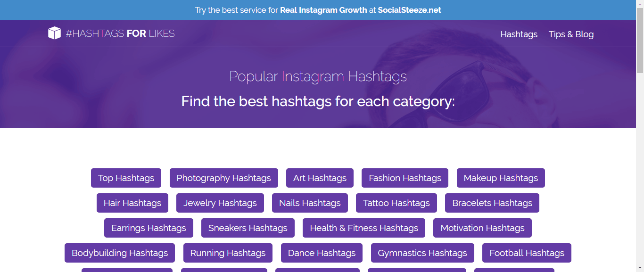Choose the Art Hashtags button

click(x=320, y=178)
